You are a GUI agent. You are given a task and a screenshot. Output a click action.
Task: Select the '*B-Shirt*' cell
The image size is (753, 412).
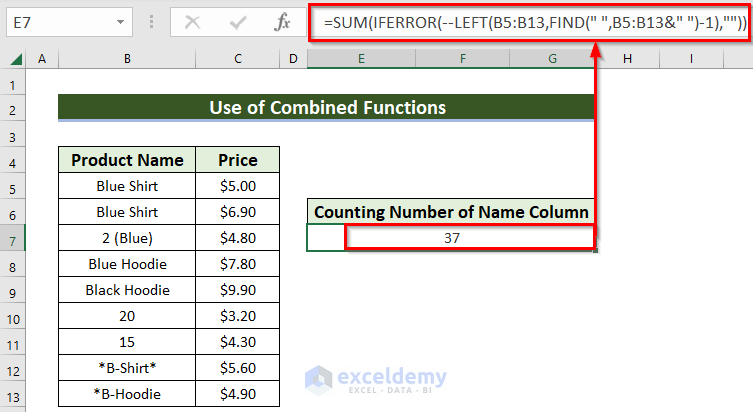coord(127,368)
